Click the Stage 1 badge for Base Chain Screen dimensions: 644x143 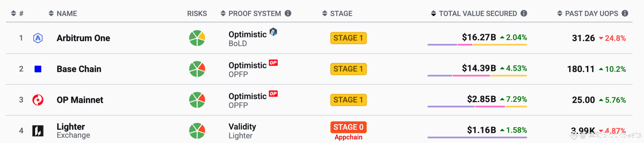click(348, 69)
